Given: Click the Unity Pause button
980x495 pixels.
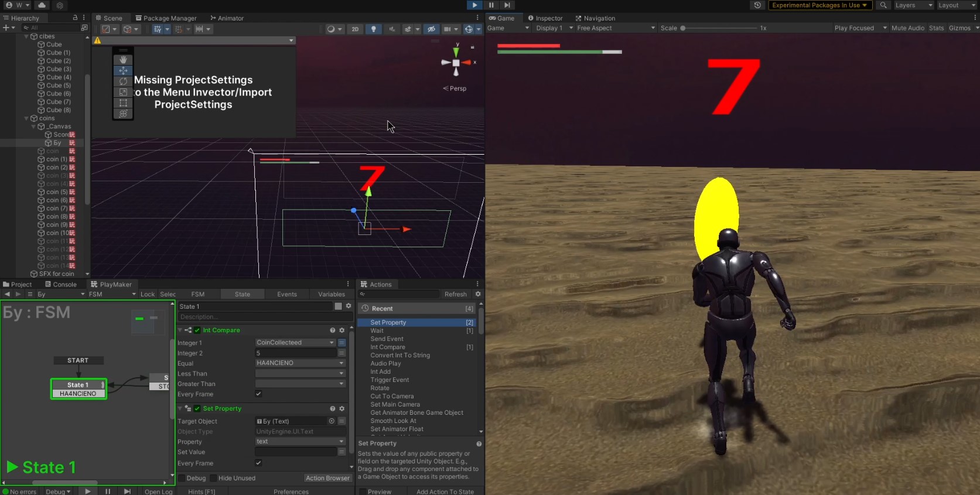Looking at the screenshot, I should pyautogui.click(x=491, y=5).
